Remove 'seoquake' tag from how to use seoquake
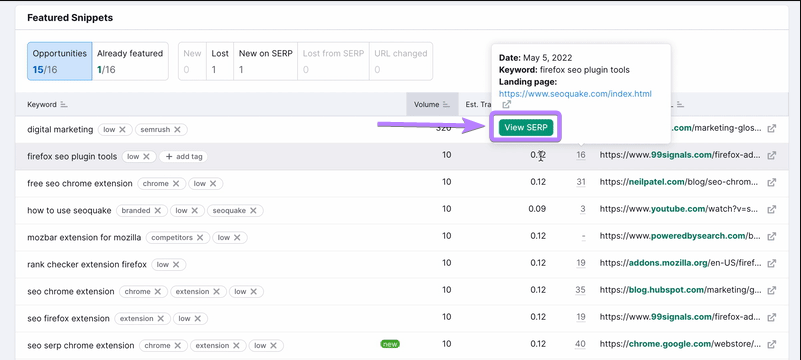 [x=253, y=210]
